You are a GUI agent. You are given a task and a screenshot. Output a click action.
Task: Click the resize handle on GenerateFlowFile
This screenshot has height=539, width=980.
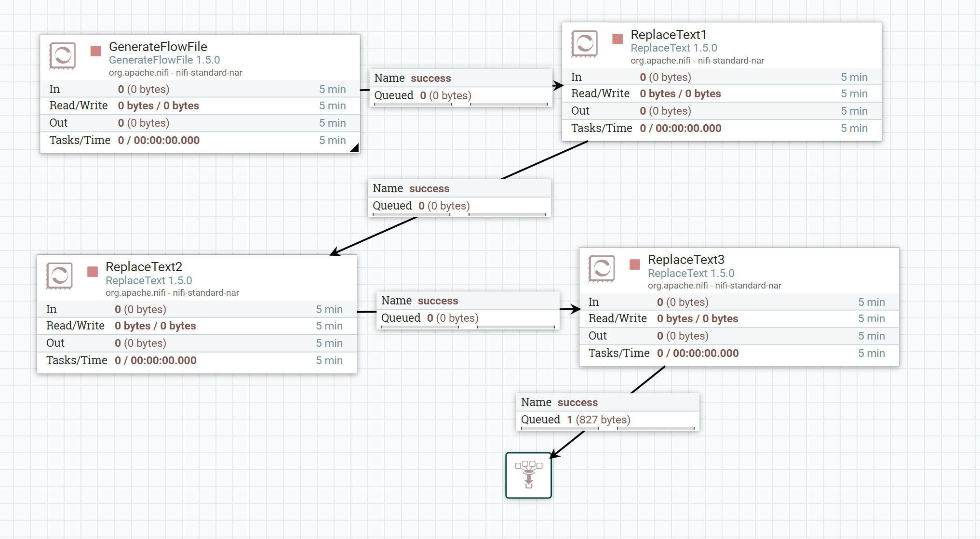point(354,148)
